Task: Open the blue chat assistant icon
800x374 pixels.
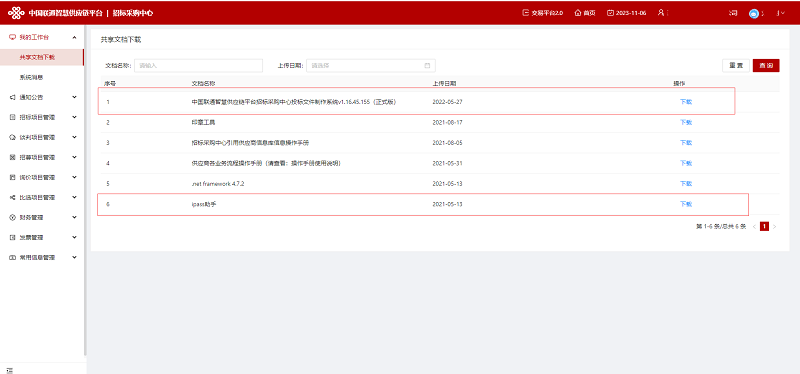Action: [754, 13]
